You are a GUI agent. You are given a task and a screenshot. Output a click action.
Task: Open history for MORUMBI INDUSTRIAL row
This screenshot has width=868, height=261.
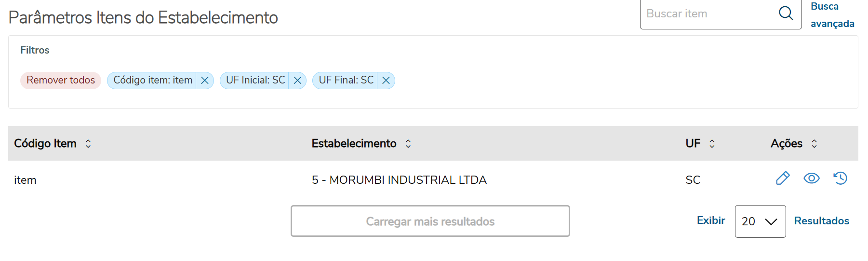840,179
